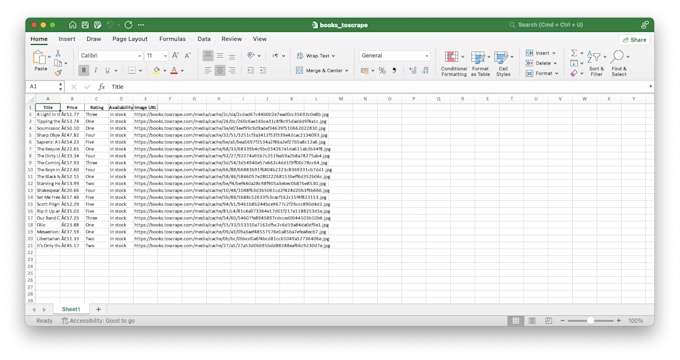Open the Formulas ribbon tab
The height and width of the screenshot is (360, 680).
click(172, 39)
